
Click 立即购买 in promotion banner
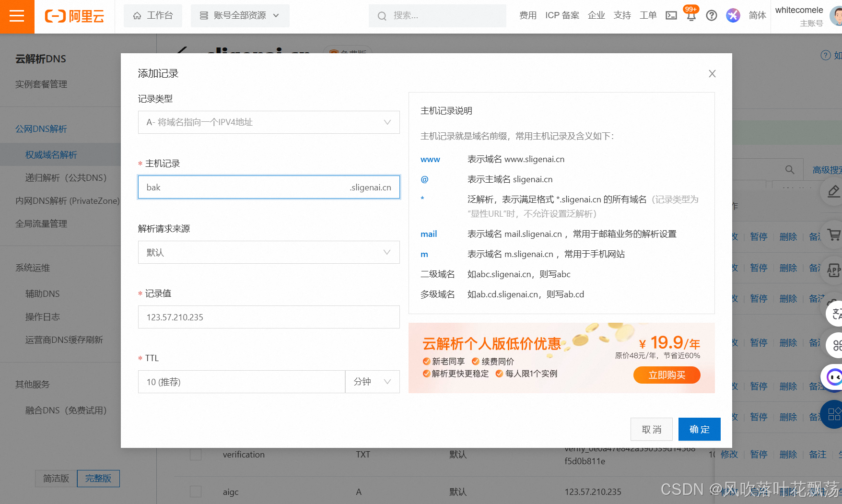667,375
